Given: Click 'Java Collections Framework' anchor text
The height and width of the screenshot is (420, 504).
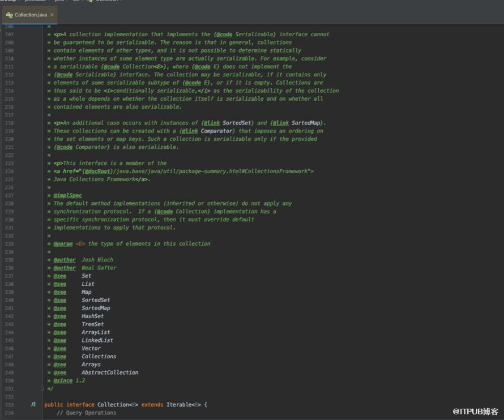Looking at the screenshot, I should (94, 179).
